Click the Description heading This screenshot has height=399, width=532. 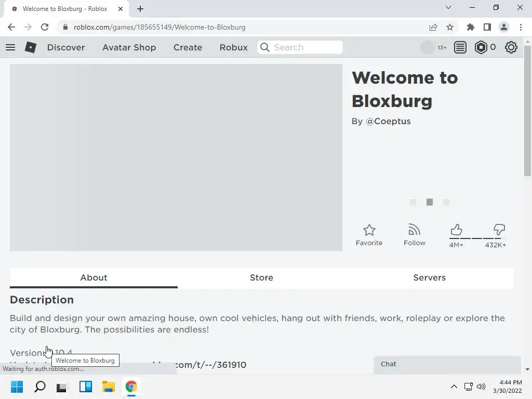[42, 300]
